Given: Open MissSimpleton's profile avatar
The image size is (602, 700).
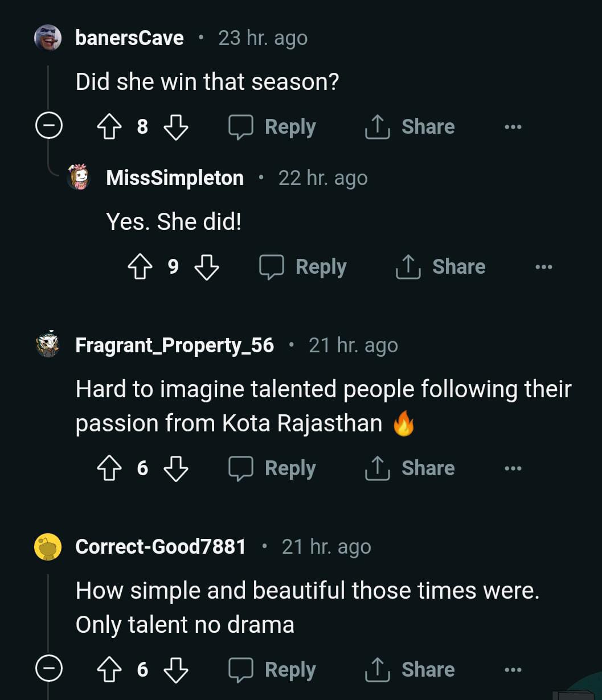Looking at the screenshot, I should point(79,178).
